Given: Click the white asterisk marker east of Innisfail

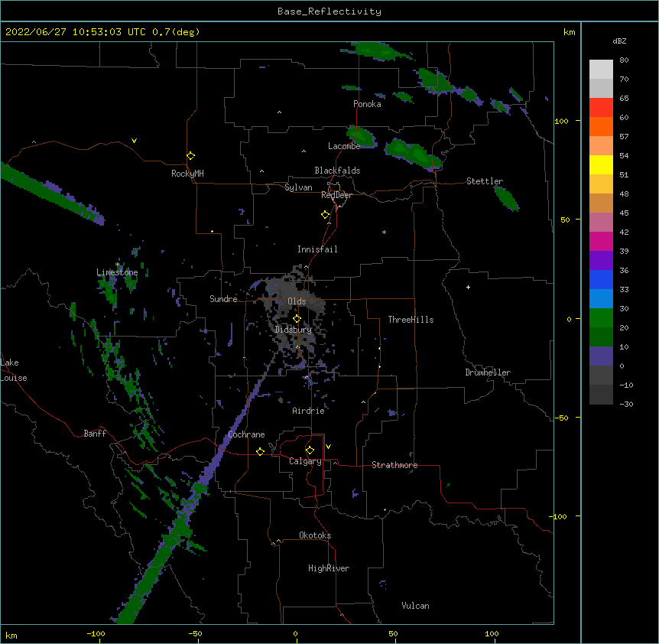Looking at the screenshot, I should click(x=384, y=232).
